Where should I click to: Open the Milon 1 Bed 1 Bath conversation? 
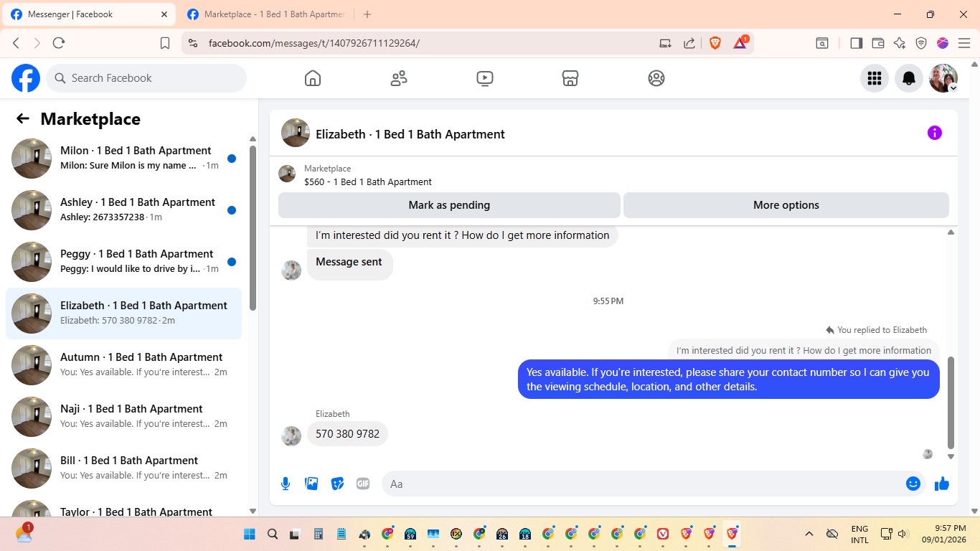click(123, 159)
